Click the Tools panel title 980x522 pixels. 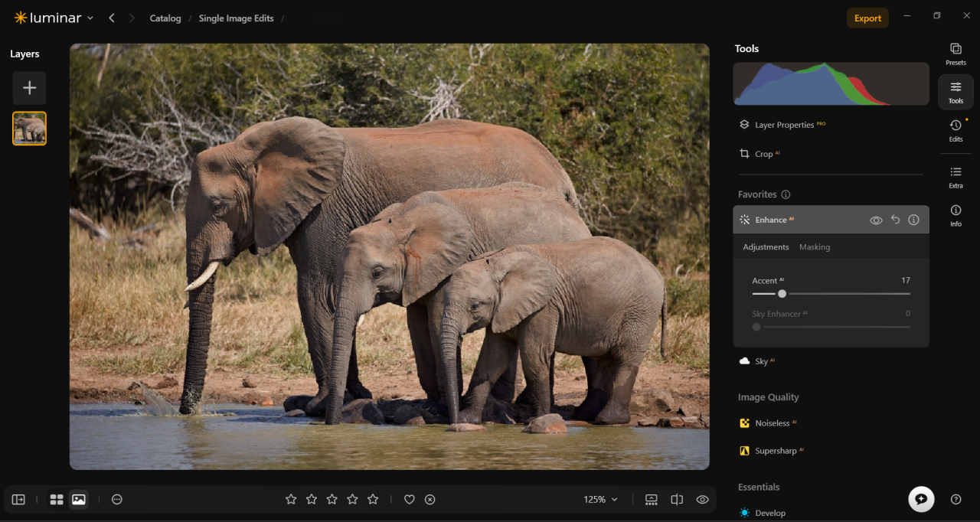tap(746, 48)
